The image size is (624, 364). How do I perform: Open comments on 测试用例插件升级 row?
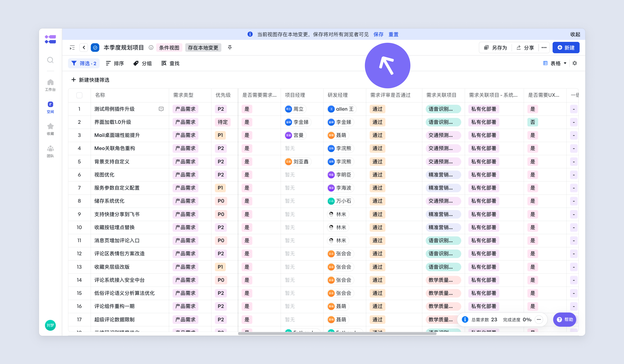[x=161, y=109]
